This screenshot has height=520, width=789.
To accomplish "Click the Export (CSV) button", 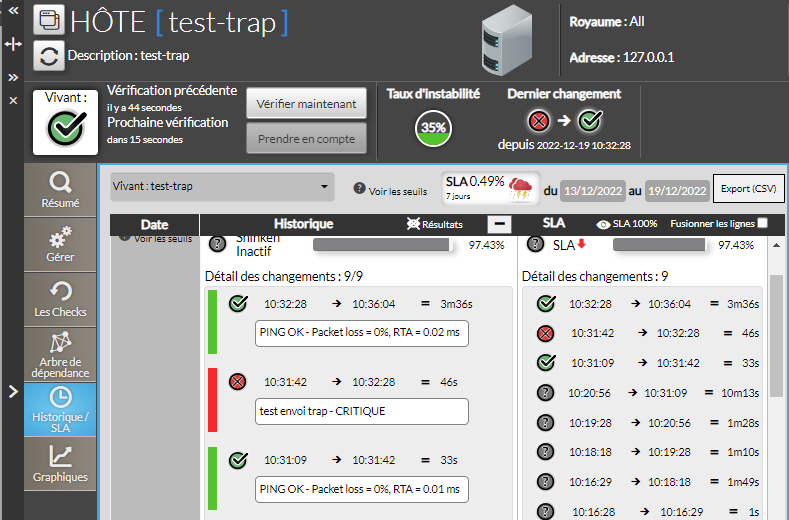I will pyautogui.click(x=748, y=188).
